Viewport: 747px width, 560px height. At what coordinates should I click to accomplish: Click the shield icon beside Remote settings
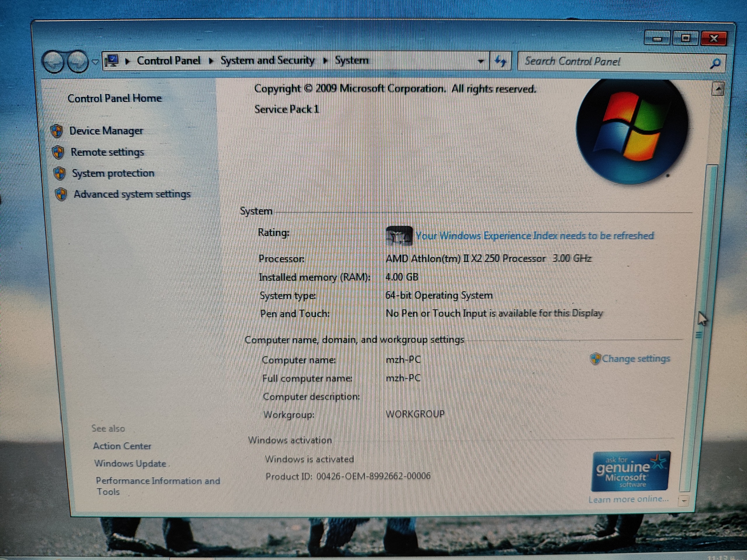[58, 153]
